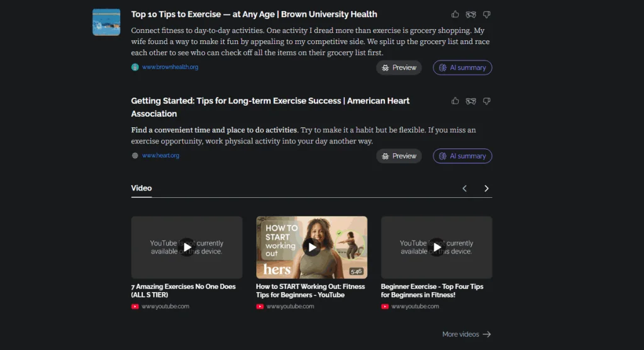The width and height of the screenshot is (644, 350).
Task: Go to previous videos with left chevron
Action: click(x=465, y=188)
